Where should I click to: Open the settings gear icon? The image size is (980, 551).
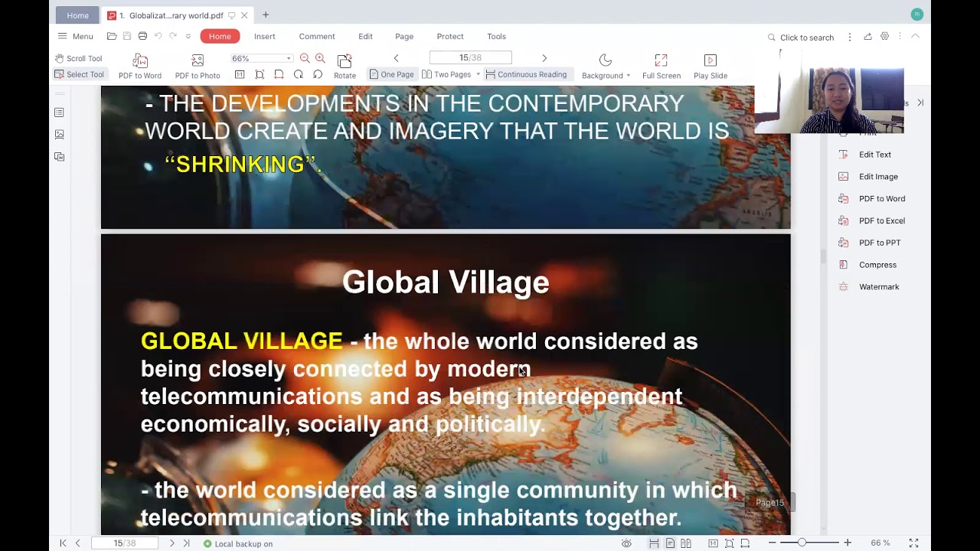pyautogui.click(x=884, y=37)
